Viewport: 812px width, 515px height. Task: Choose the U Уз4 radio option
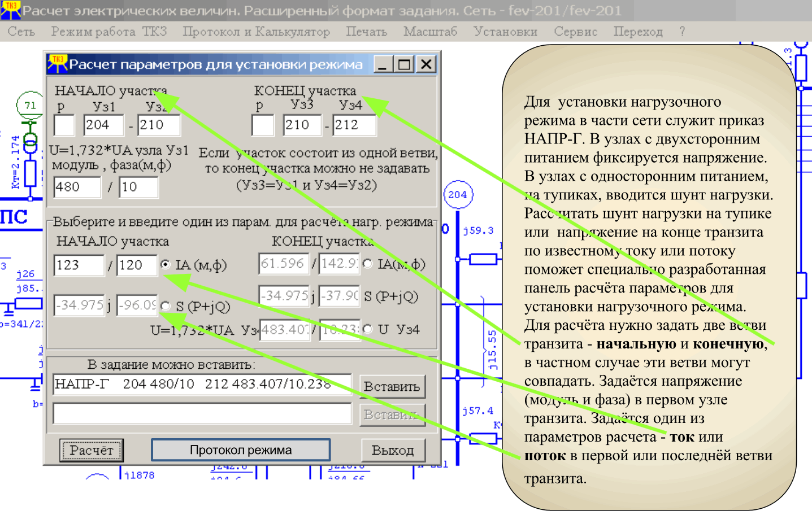pyautogui.click(x=368, y=329)
